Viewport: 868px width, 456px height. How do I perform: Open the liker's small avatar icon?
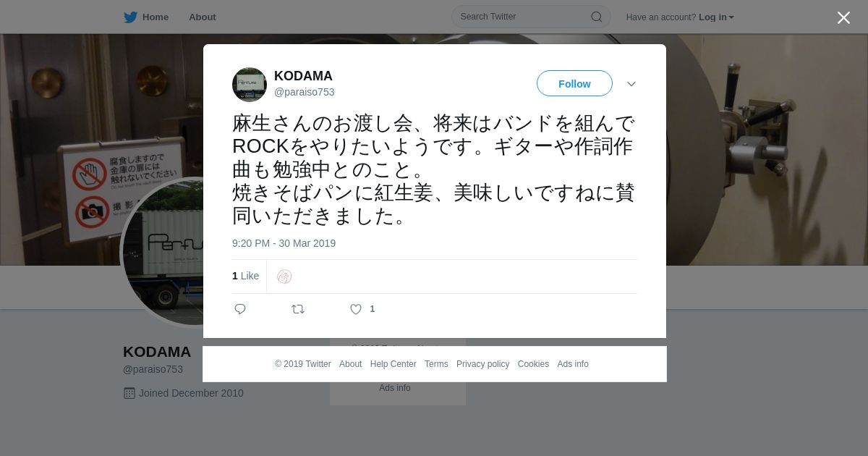[284, 276]
